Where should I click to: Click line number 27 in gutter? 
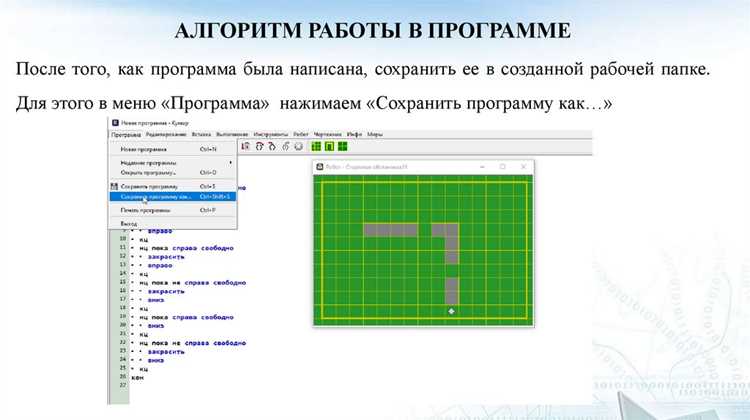[123, 385]
